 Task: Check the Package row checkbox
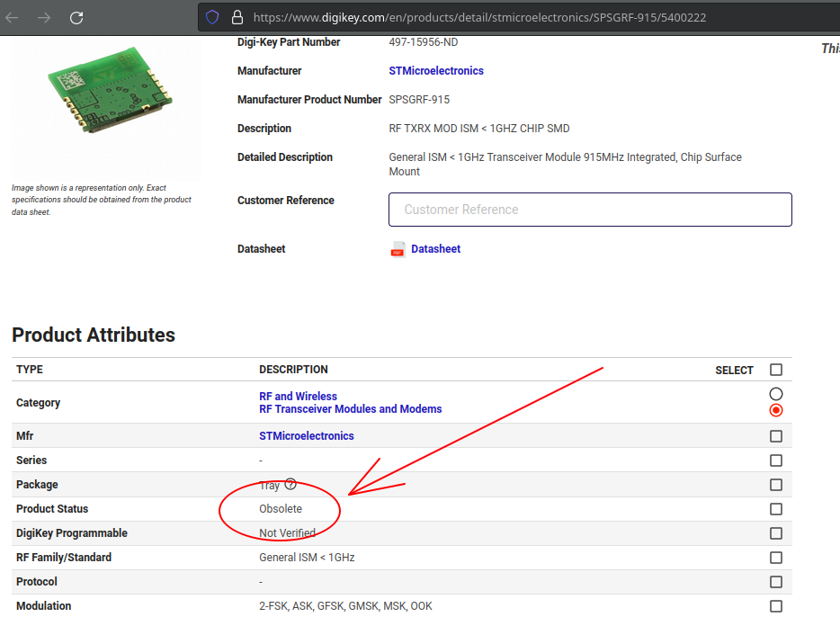(775, 484)
